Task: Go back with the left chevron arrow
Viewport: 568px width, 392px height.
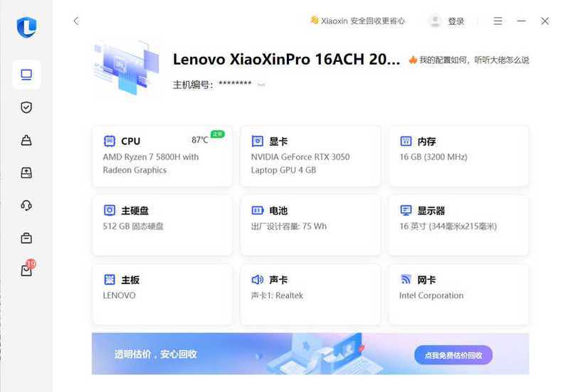Action: (76, 21)
